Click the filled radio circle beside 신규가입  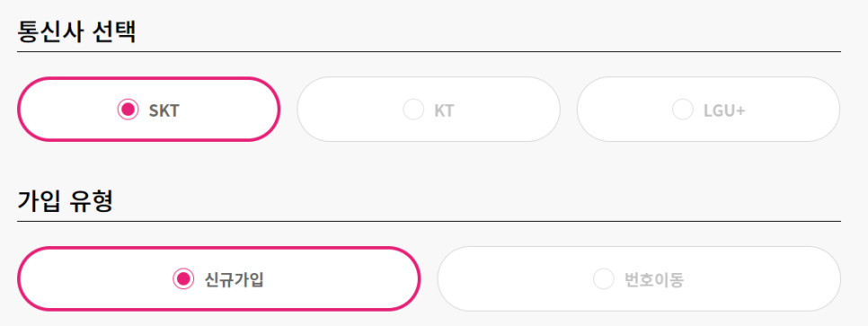pyautogui.click(x=183, y=279)
